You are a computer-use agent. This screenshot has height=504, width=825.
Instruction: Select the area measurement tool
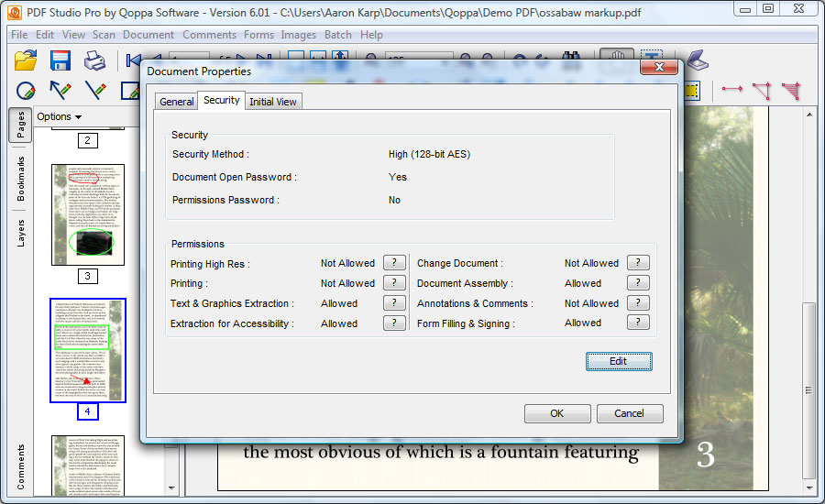791,91
